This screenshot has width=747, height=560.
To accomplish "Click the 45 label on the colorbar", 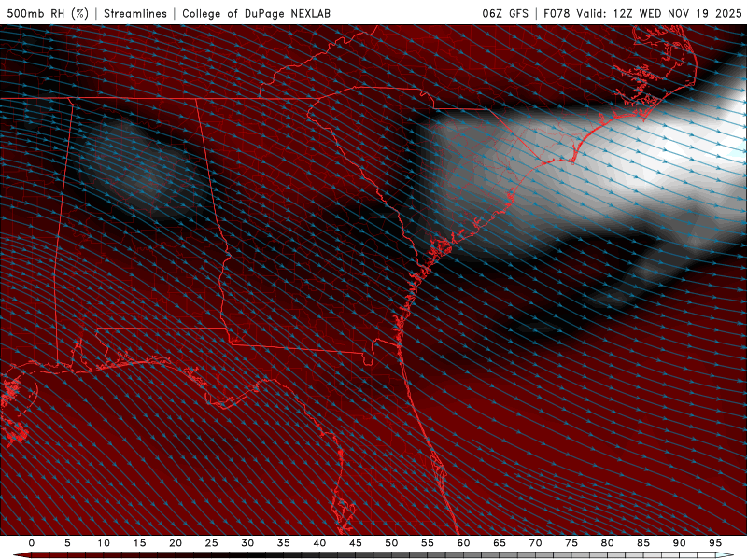I will click(355, 543).
